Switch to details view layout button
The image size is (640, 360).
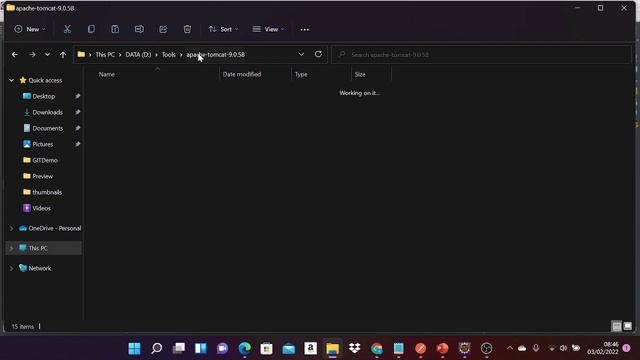617,326
